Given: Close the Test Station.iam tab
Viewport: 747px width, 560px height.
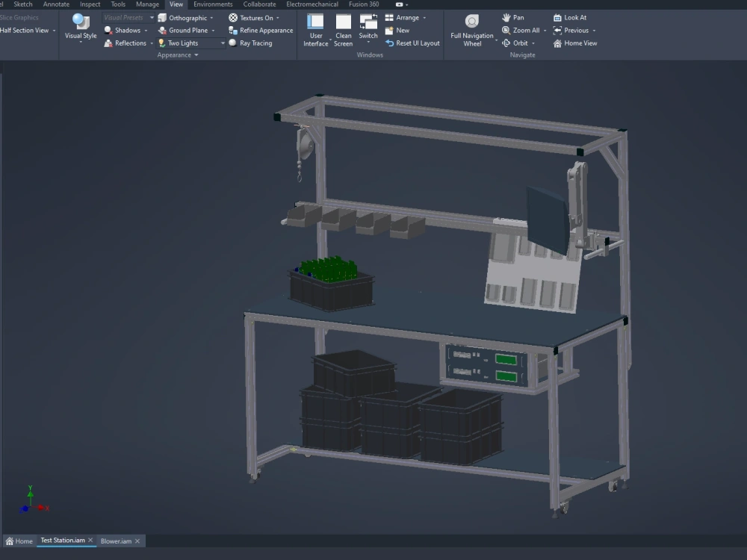Looking at the screenshot, I should (90, 541).
